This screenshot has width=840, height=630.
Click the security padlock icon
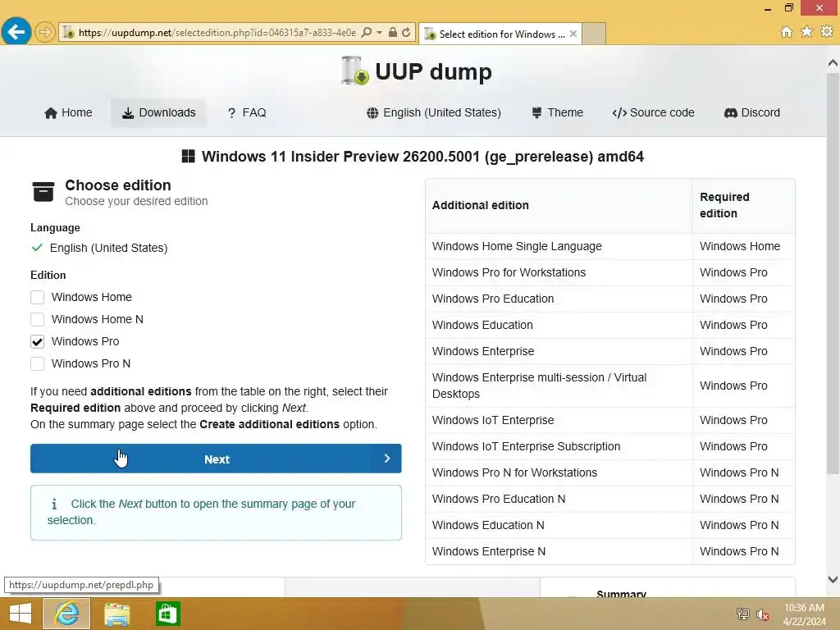(393, 32)
